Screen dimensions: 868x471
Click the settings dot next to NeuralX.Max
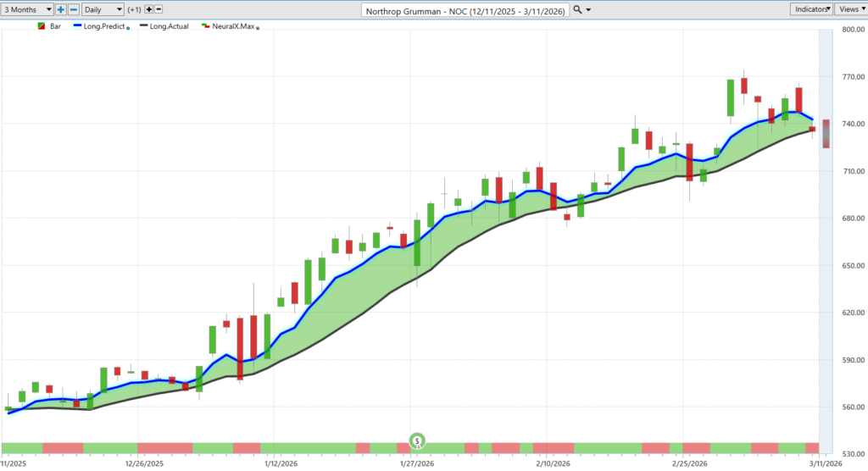258,28
